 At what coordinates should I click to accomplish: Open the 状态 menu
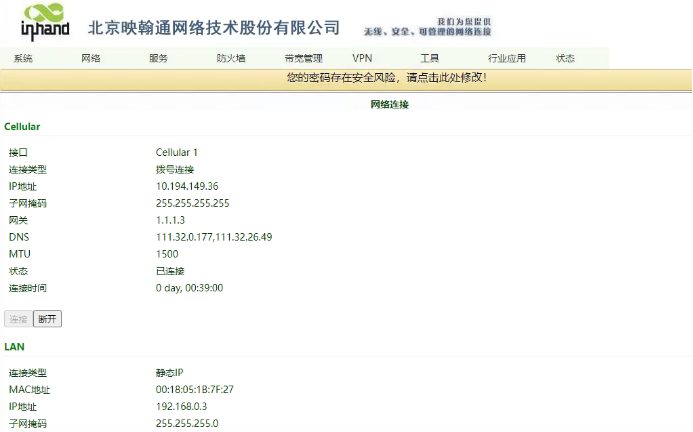click(565, 58)
